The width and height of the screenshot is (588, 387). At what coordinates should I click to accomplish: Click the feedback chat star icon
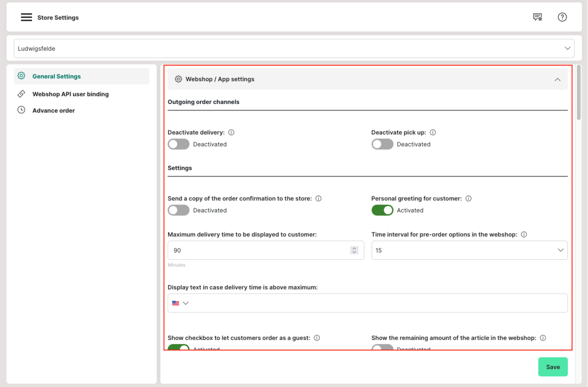[x=537, y=17]
